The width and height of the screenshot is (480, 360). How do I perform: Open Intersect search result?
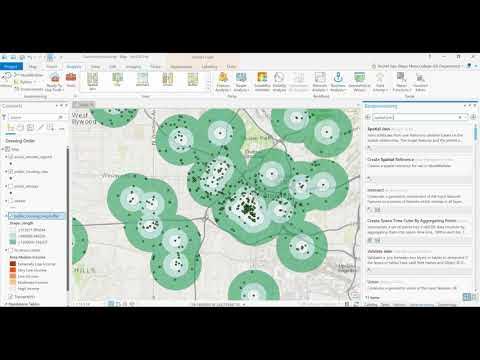(419, 199)
